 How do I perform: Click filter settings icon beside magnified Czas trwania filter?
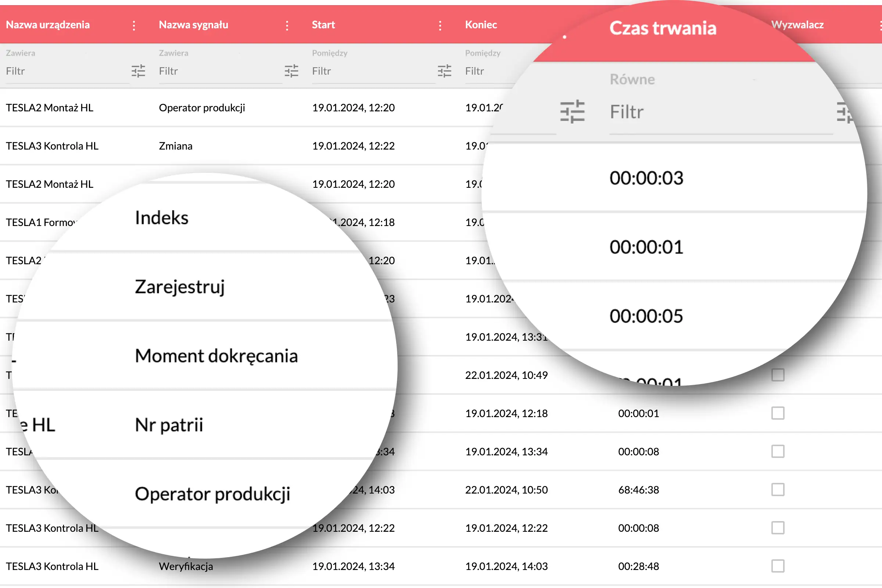(x=572, y=112)
